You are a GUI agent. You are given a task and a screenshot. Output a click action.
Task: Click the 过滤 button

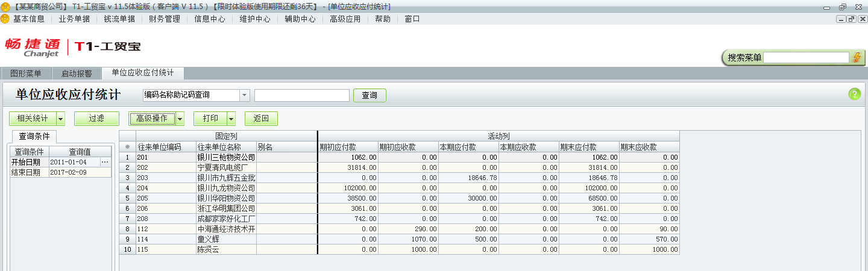(x=96, y=119)
